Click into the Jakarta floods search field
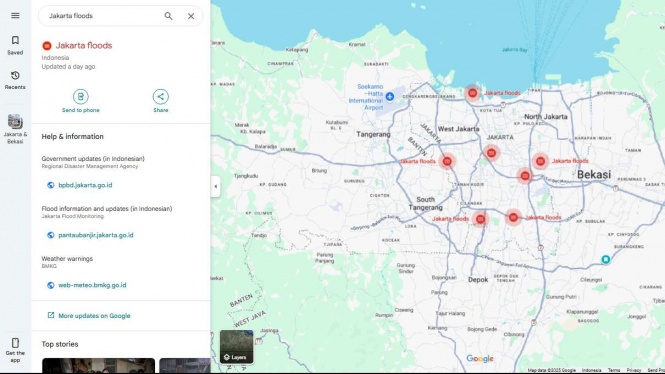665x374 pixels. 102,16
